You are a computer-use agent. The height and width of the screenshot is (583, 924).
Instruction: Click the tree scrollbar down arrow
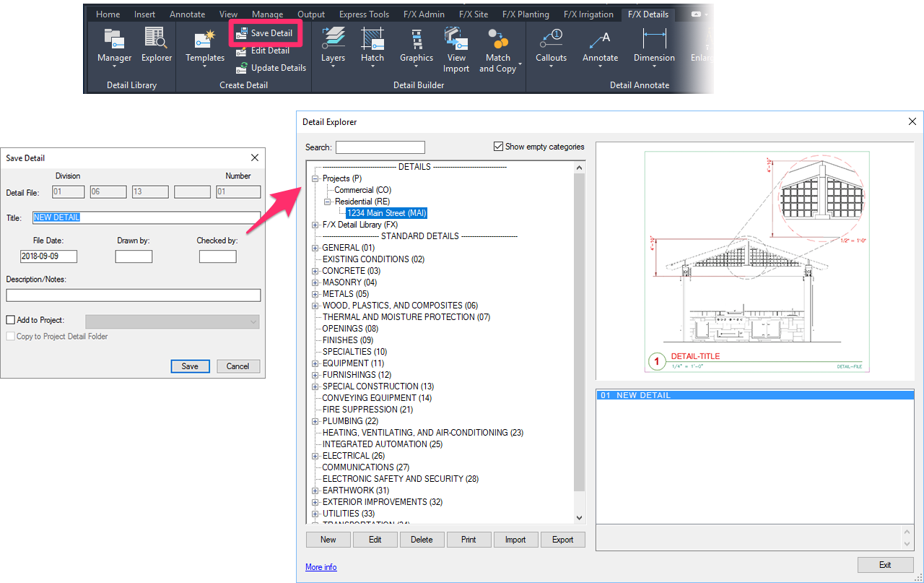(x=579, y=517)
